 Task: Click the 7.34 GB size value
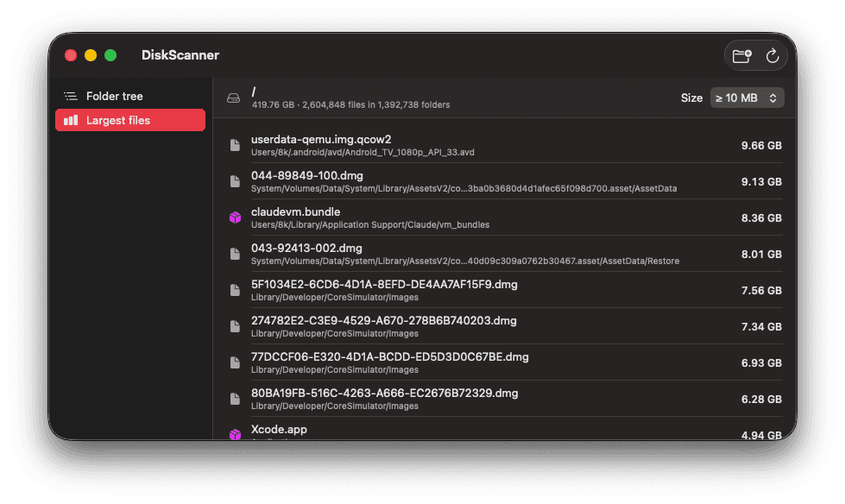[761, 327]
